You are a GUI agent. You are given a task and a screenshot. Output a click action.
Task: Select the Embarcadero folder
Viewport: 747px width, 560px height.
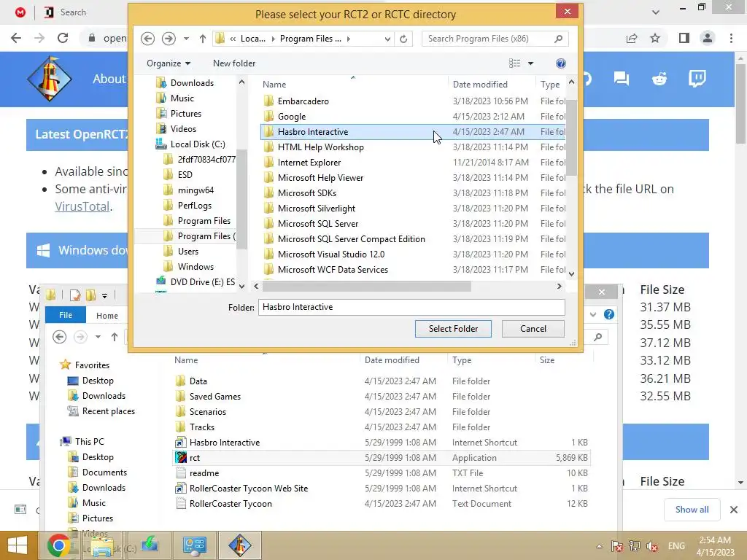point(303,101)
